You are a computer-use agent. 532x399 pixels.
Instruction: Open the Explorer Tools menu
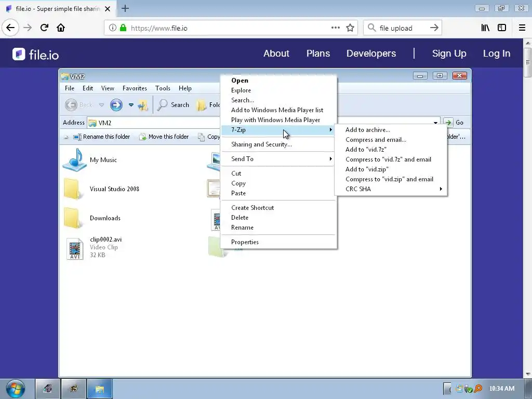tap(163, 88)
